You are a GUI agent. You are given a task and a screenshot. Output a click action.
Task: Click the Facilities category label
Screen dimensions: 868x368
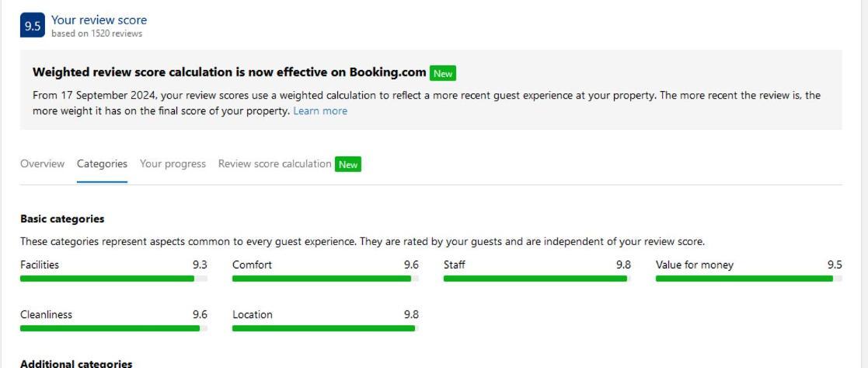point(40,265)
